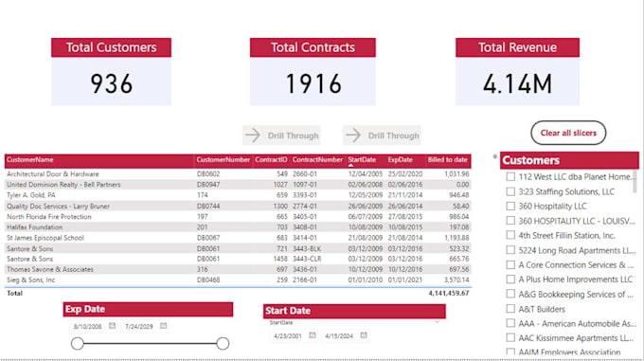This screenshot has width=644, height=361.
Task: Select row Architectural Door & Hardware
Action: (x=238, y=174)
